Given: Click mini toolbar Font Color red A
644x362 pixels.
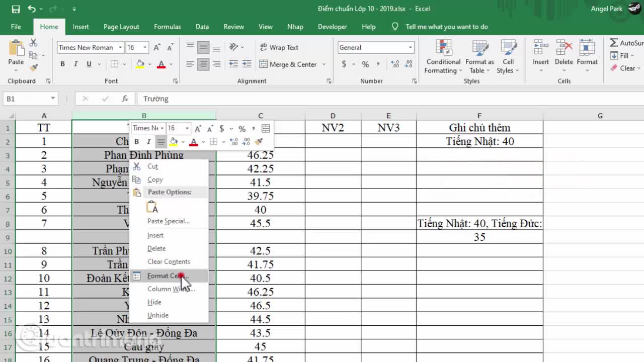Looking at the screenshot, I should coord(193,142).
